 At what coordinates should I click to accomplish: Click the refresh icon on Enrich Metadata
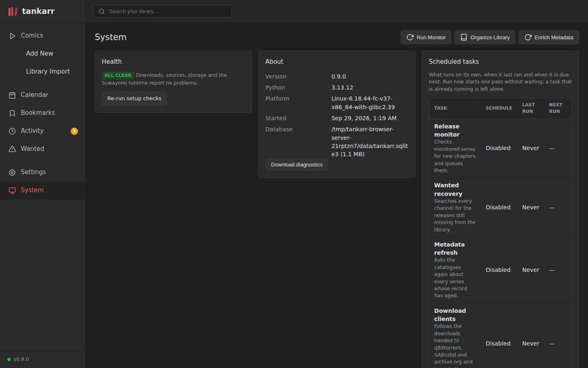coord(528,37)
